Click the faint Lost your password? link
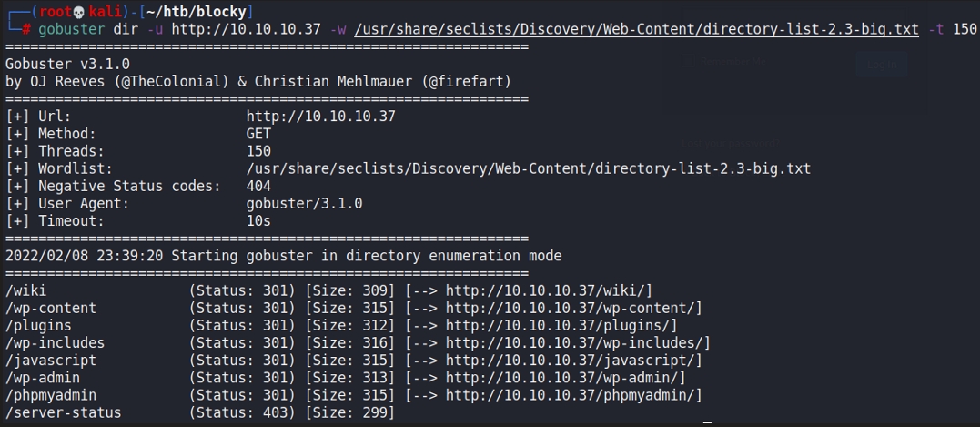 (732, 144)
